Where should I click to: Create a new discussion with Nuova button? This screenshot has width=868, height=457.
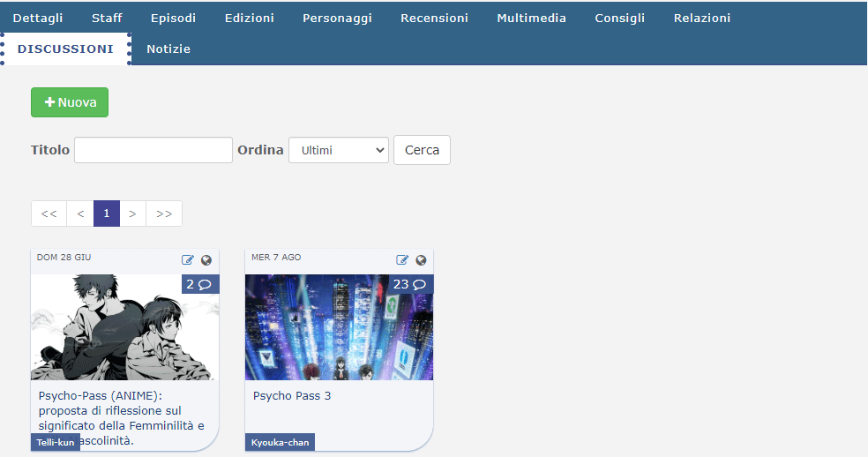coord(70,102)
